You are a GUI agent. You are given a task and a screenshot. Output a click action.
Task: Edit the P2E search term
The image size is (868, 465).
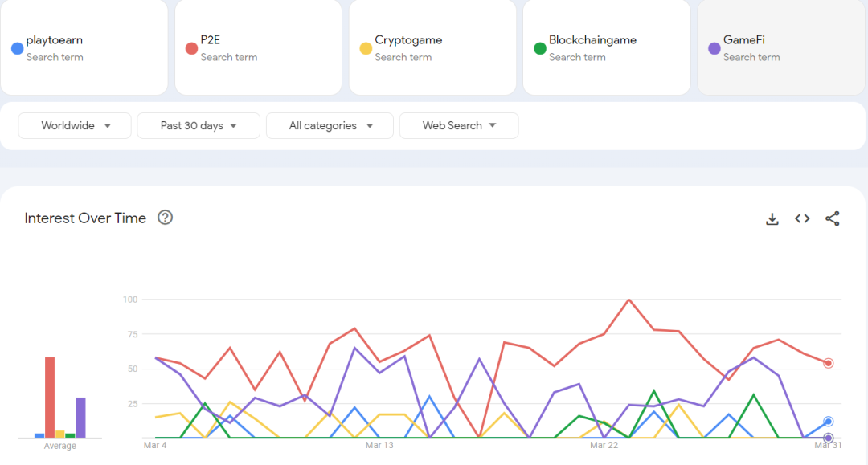click(x=211, y=40)
